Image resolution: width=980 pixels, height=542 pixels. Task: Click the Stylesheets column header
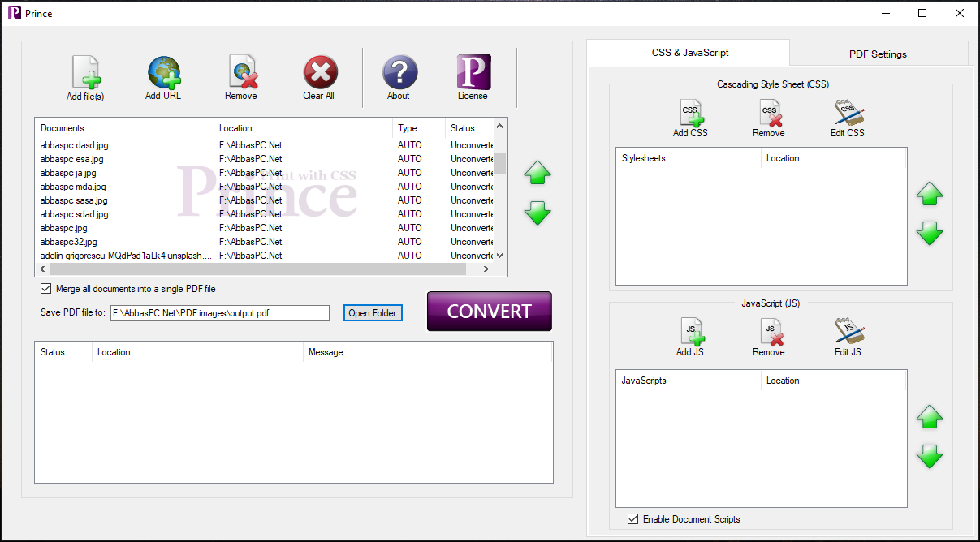(x=689, y=158)
